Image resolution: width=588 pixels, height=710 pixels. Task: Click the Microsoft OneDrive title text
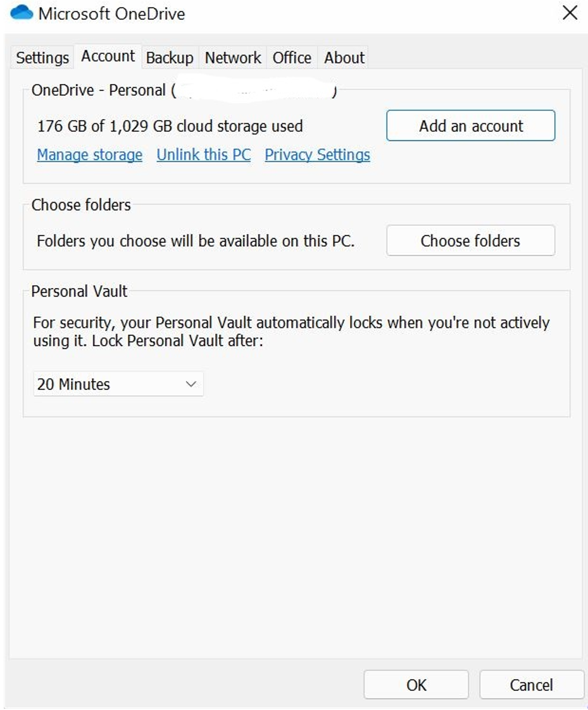[111, 13]
